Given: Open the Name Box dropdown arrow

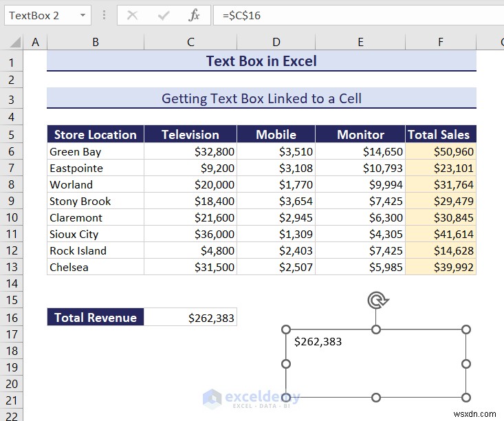Looking at the screenshot, I should [x=83, y=15].
